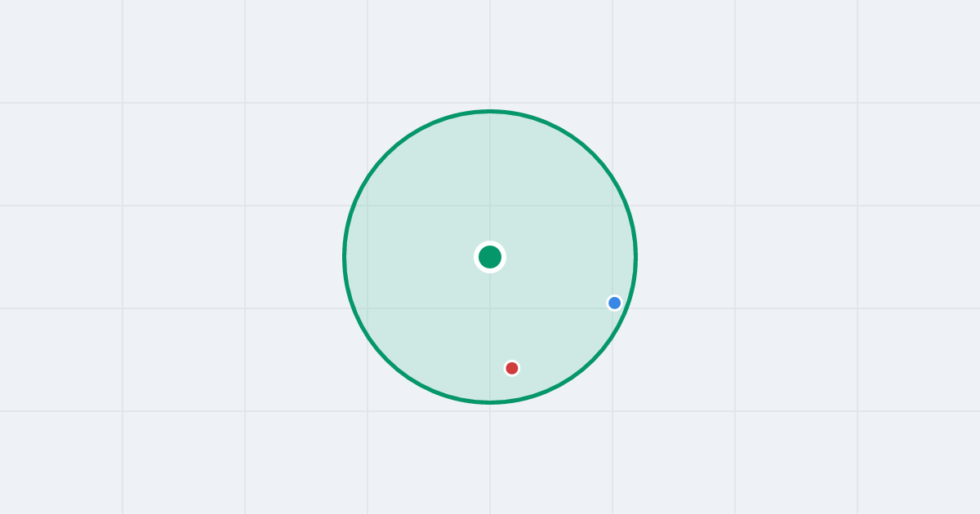Click the topmost point of the green circle outline
The width and height of the screenshot is (980, 514).
coord(490,111)
